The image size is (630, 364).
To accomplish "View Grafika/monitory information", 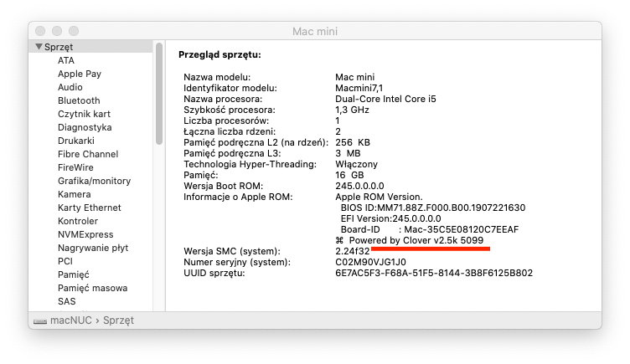I will (94, 181).
